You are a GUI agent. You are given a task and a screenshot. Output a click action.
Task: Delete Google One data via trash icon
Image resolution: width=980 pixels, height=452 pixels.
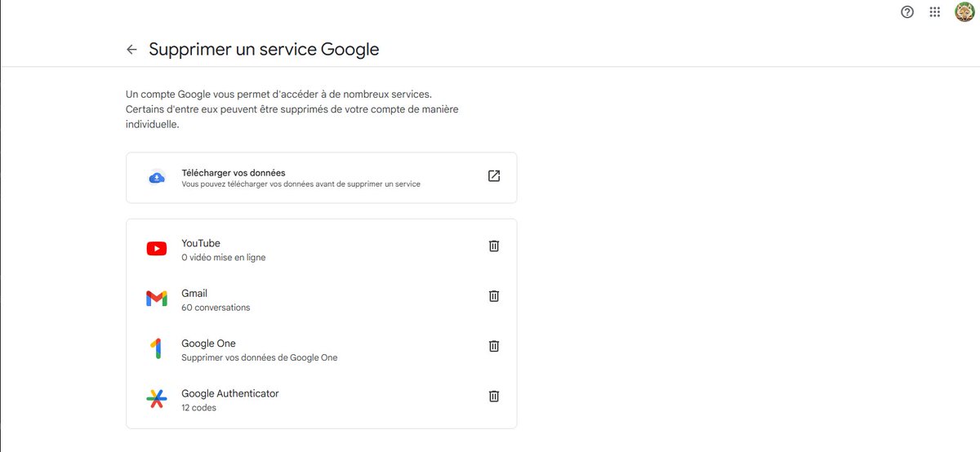coord(493,346)
